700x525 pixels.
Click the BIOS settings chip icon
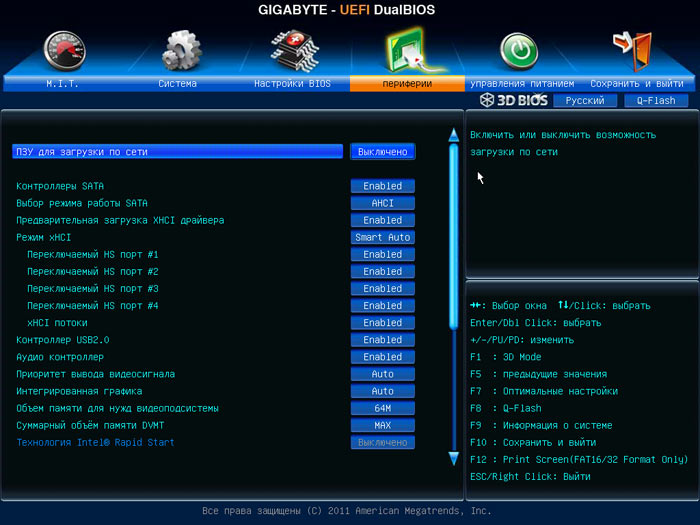(x=294, y=50)
